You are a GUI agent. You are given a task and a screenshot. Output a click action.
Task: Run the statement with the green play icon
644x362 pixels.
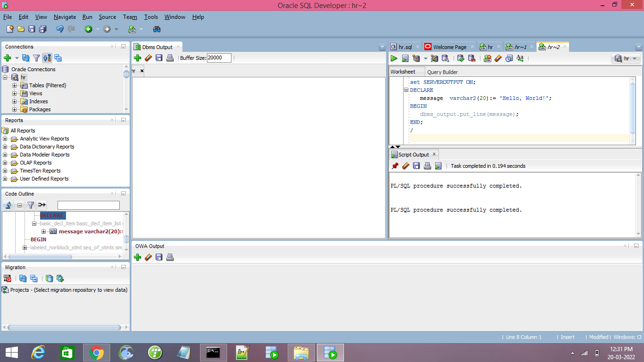click(x=394, y=58)
